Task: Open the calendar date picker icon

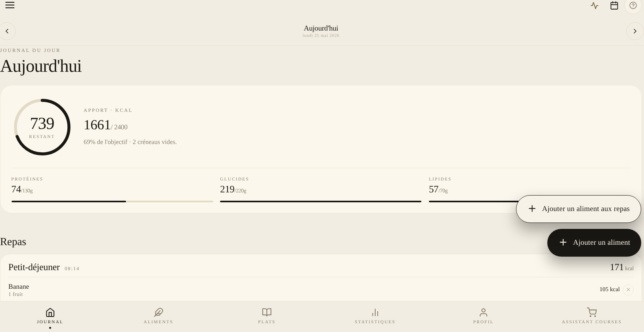Action: [x=614, y=6]
